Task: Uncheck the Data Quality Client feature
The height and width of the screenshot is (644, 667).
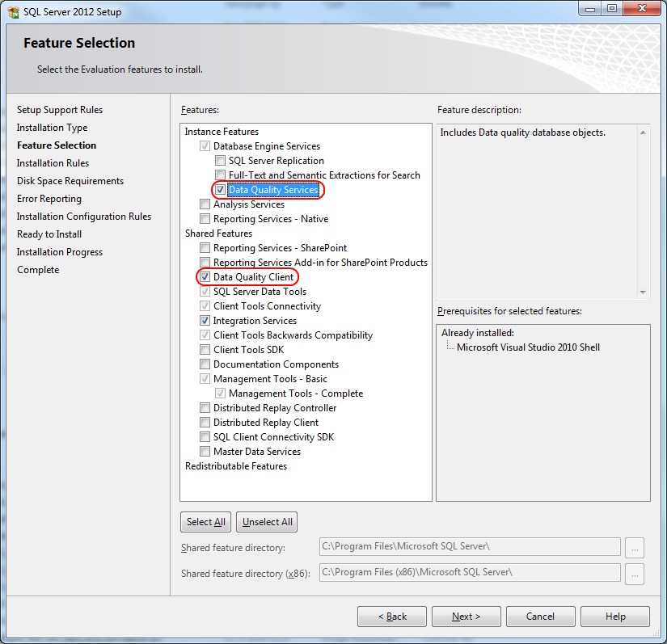Action: (205, 277)
